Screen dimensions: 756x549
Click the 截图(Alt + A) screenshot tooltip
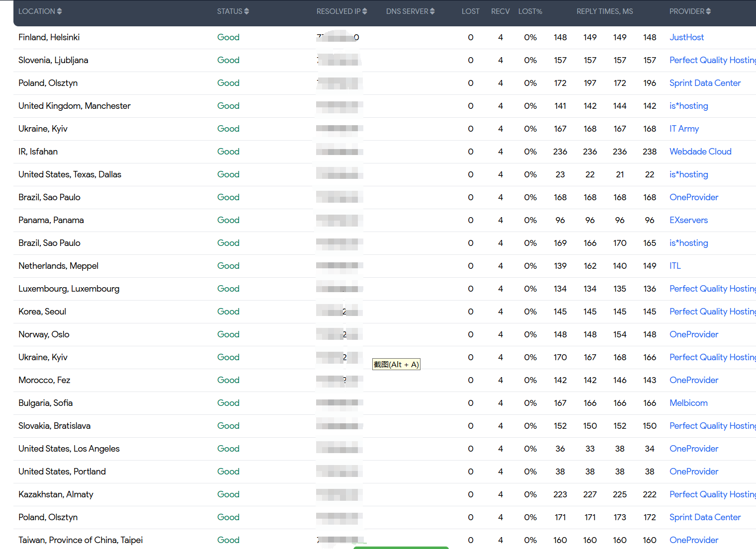[396, 365]
